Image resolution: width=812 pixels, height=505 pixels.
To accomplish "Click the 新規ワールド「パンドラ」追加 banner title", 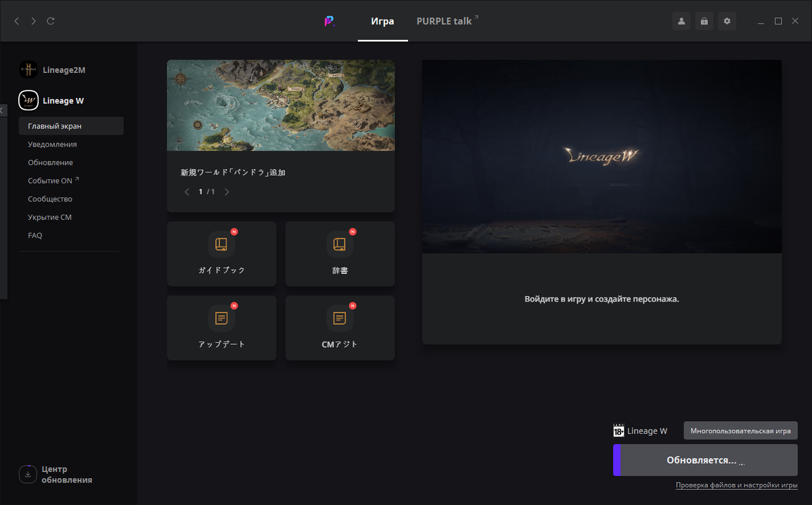I will tap(233, 172).
